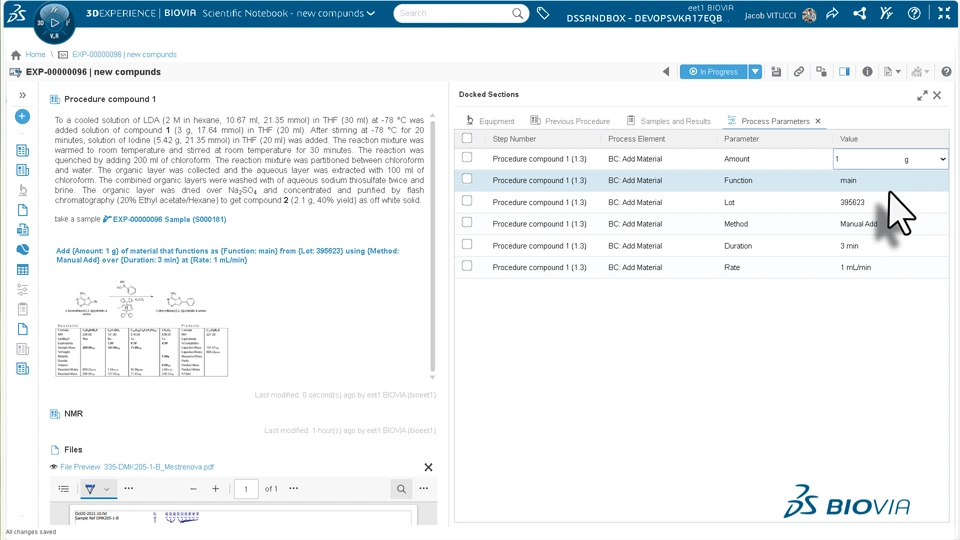
Task: Toggle the PDF viewer sidebar list icon
Action: 64,489
